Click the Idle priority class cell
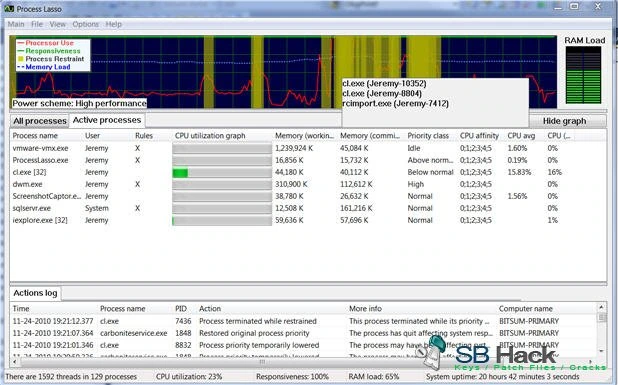The width and height of the screenshot is (618, 385). click(414, 149)
